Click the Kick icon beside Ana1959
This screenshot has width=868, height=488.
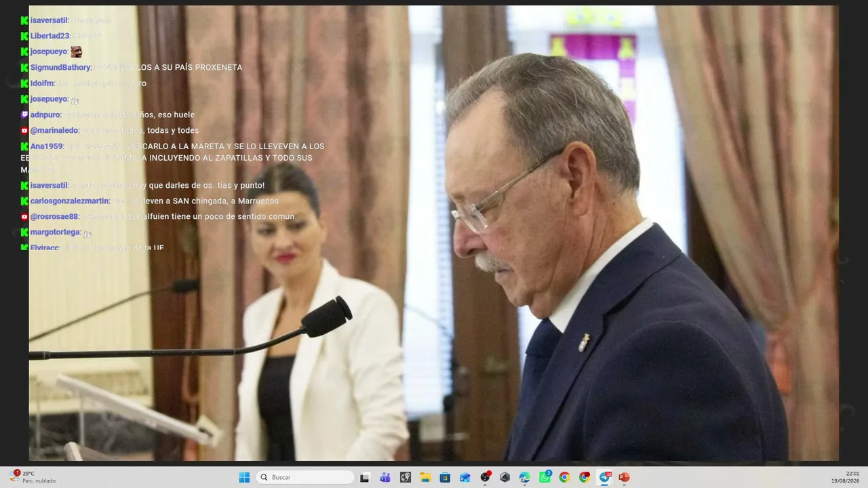pos(24,146)
